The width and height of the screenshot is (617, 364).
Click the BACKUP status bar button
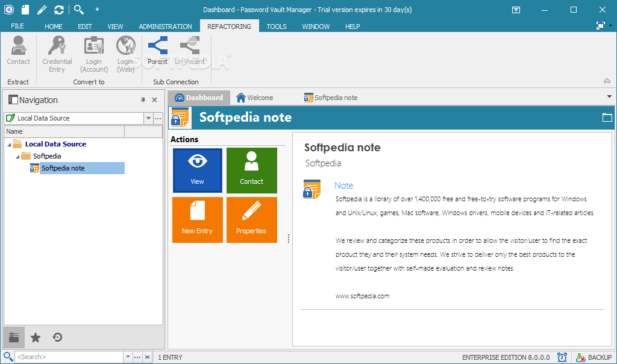594,357
